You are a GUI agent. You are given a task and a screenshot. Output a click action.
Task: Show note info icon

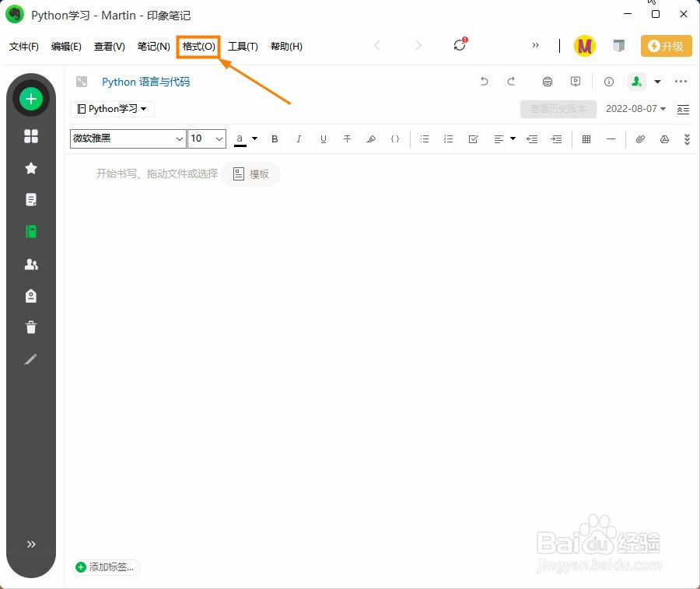(608, 82)
